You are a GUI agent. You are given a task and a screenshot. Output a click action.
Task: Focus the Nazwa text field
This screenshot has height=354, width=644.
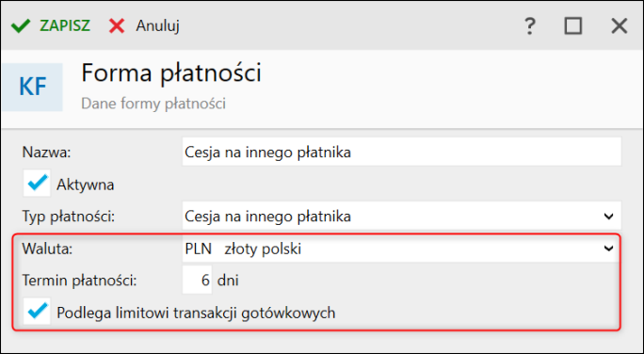(401, 152)
